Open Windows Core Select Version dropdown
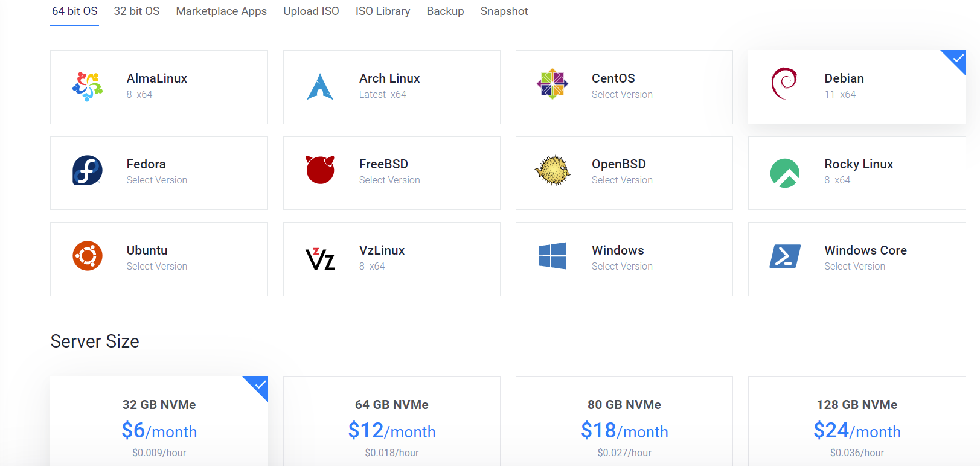This screenshot has width=980, height=470. (x=854, y=266)
